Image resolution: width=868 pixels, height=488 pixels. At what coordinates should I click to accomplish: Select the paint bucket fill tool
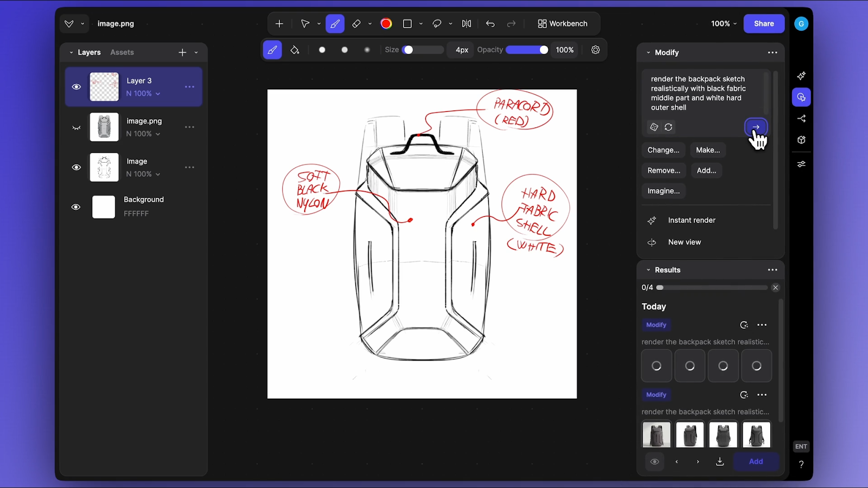295,50
